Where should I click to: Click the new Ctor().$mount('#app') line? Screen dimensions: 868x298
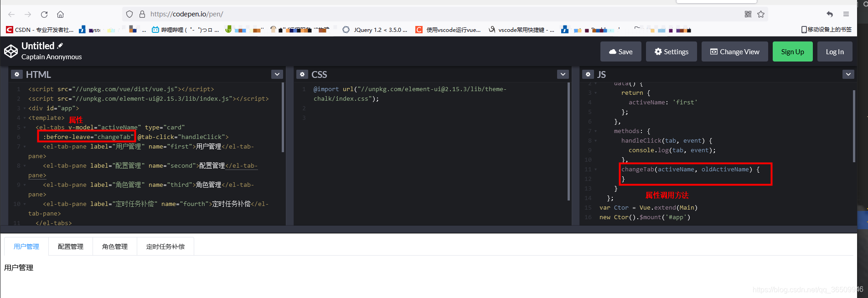point(645,217)
